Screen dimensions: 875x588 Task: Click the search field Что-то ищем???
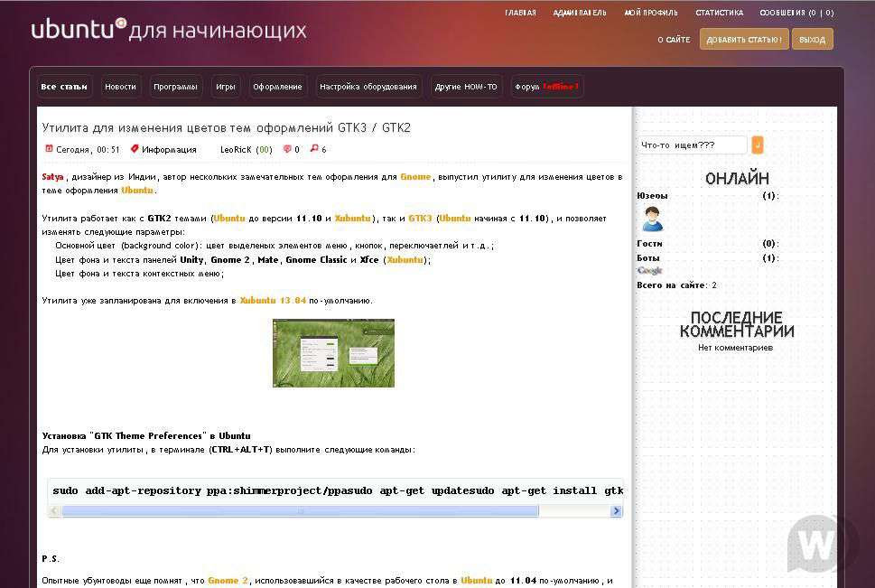pos(692,145)
